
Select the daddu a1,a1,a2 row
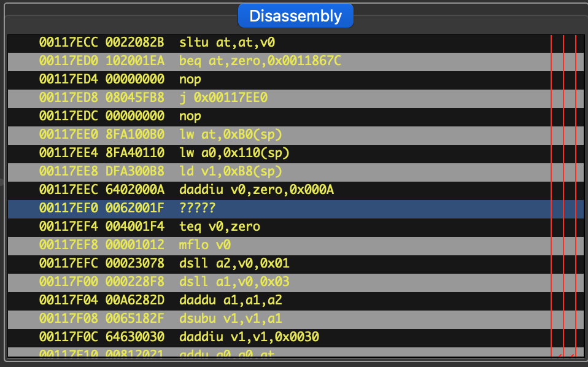click(x=230, y=300)
